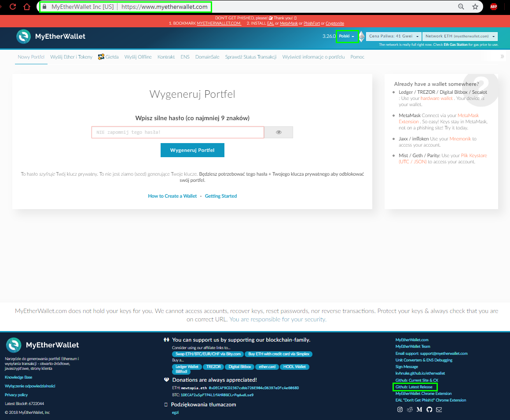Expand the Cena Paliwa 41 Gwei dropdown
The image size is (510, 420).
click(x=393, y=36)
